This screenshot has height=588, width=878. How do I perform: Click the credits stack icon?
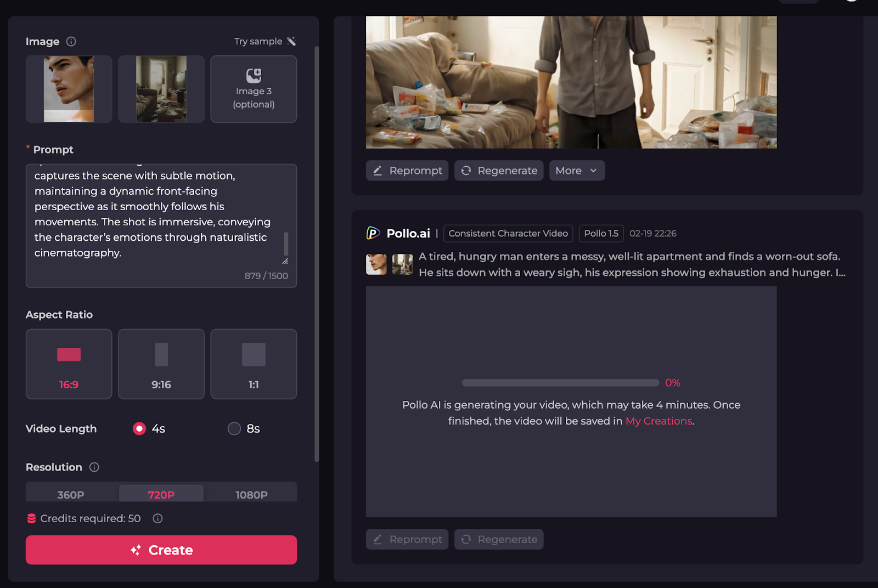click(32, 518)
